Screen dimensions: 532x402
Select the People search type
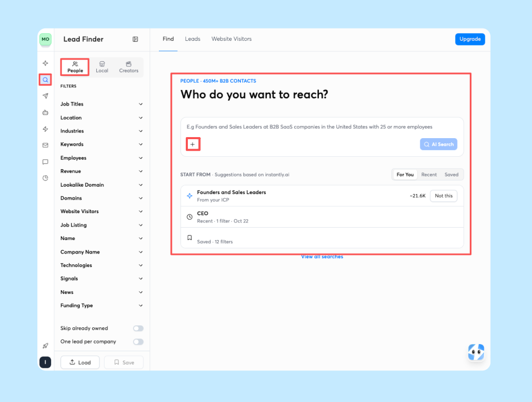(x=75, y=67)
